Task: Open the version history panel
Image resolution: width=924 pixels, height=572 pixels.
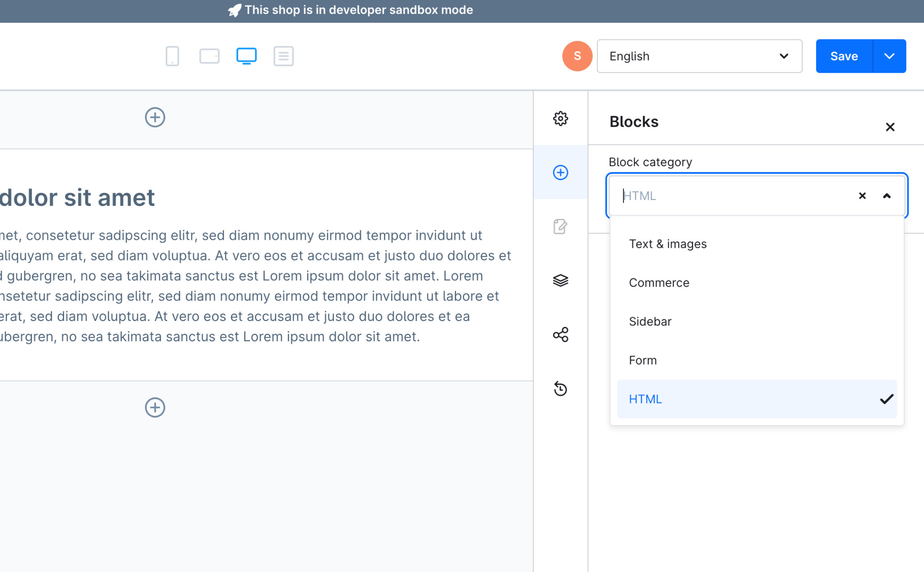Action: [x=560, y=389]
